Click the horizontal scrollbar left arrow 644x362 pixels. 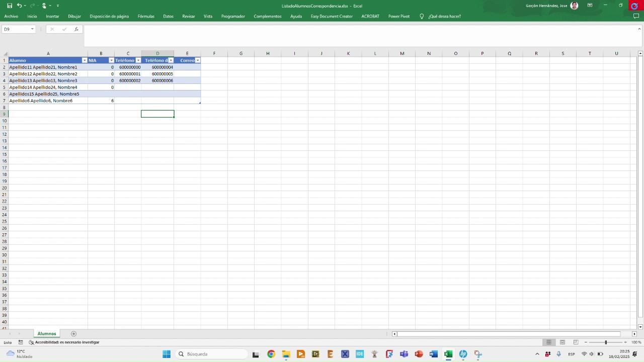coord(394,334)
